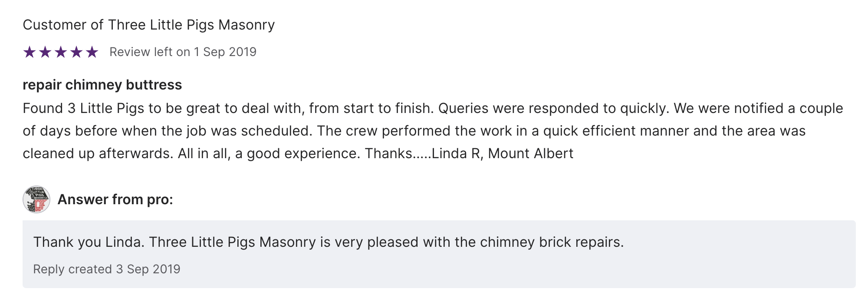The width and height of the screenshot is (868, 292).
Task: Select the fifth star of the rating
Action: pos(92,53)
